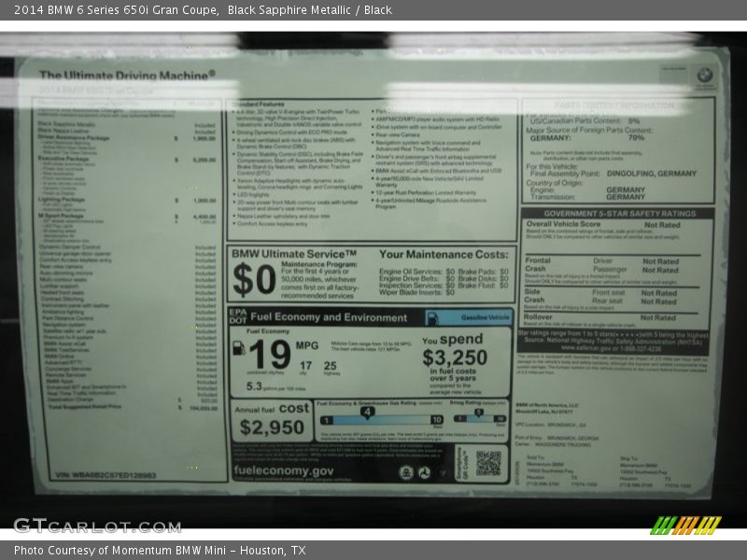Click the large $0 maintenance figure

click(x=254, y=279)
